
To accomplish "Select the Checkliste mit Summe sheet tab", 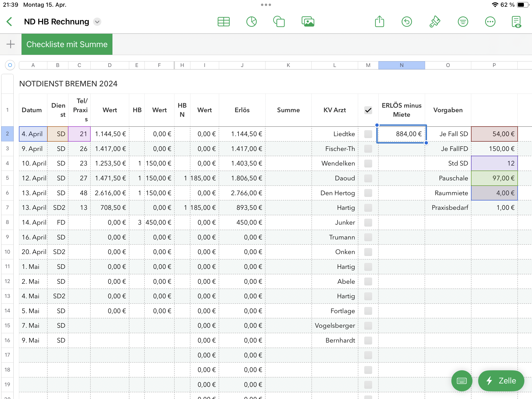I will (67, 44).
